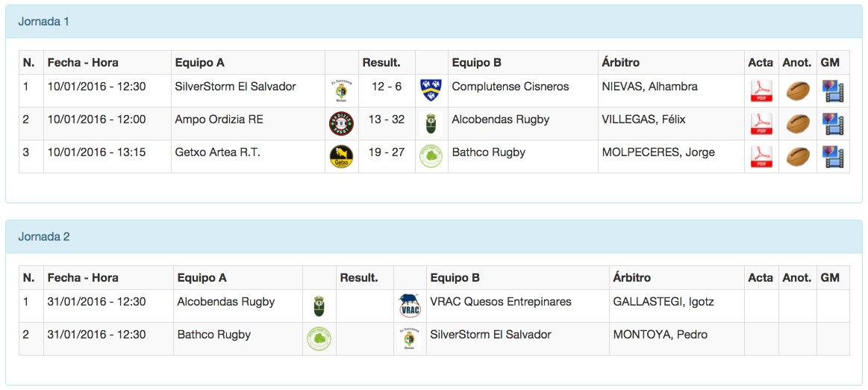Open video GM icon for Alcobendas 13-32 match
868x390 pixels.
tap(833, 124)
